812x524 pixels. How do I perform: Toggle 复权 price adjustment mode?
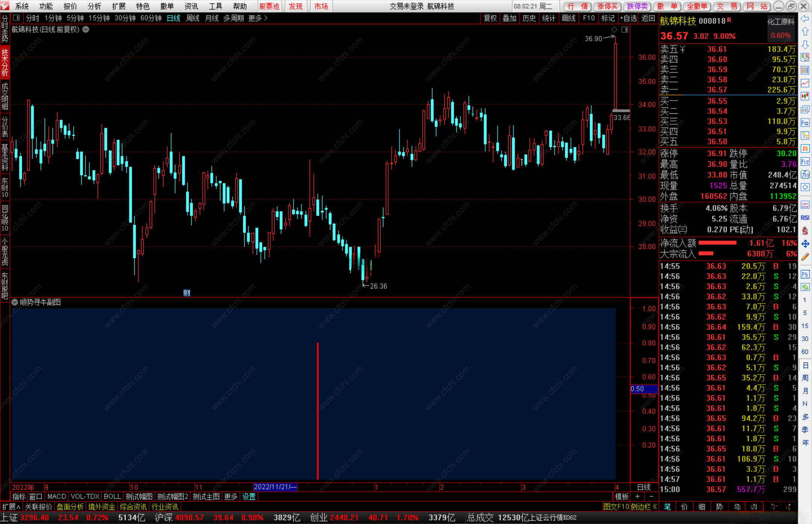pos(490,18)
